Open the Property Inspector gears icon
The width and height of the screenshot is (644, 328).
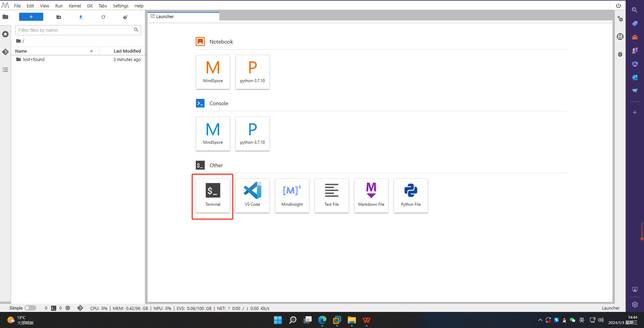click(620, 19)
